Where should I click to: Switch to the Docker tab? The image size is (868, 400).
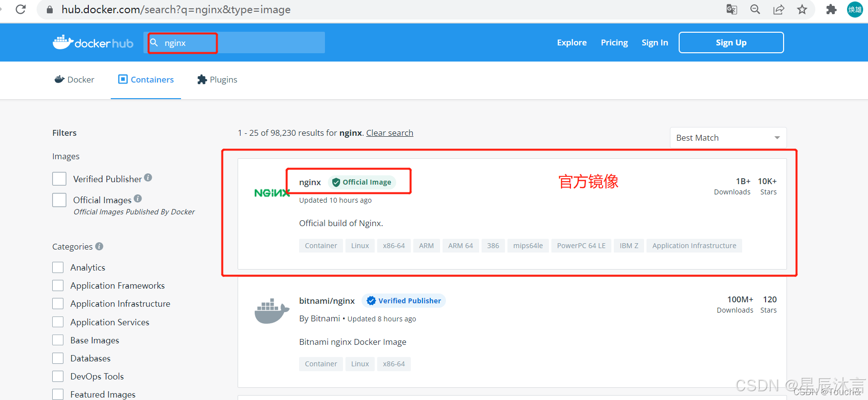tap(75, 80)
